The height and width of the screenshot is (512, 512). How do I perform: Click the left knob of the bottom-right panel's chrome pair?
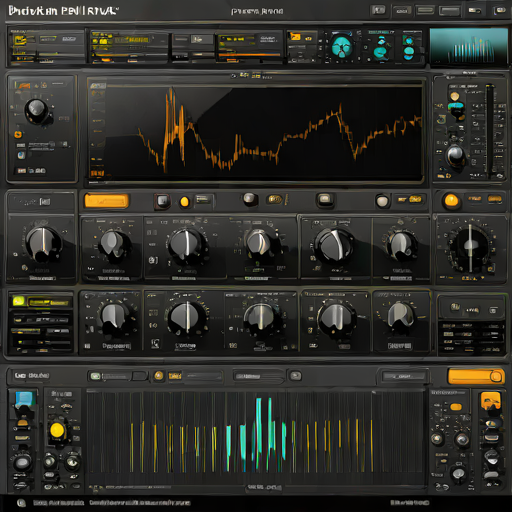pos(437,438)
